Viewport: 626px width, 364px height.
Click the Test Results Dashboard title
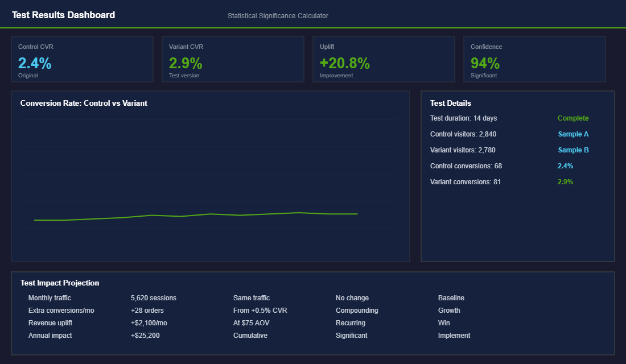(x=63, y=15)
